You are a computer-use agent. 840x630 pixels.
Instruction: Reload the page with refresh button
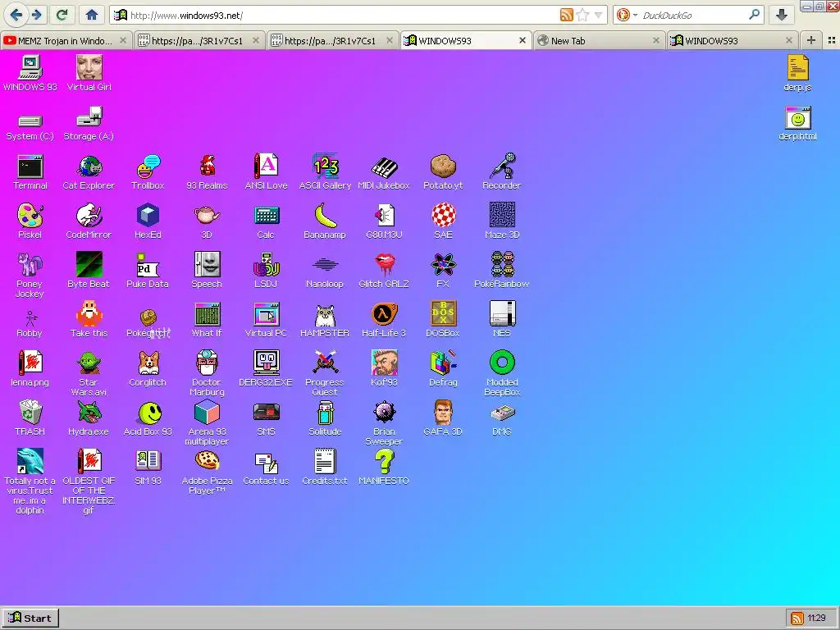[x=62, y=15]
